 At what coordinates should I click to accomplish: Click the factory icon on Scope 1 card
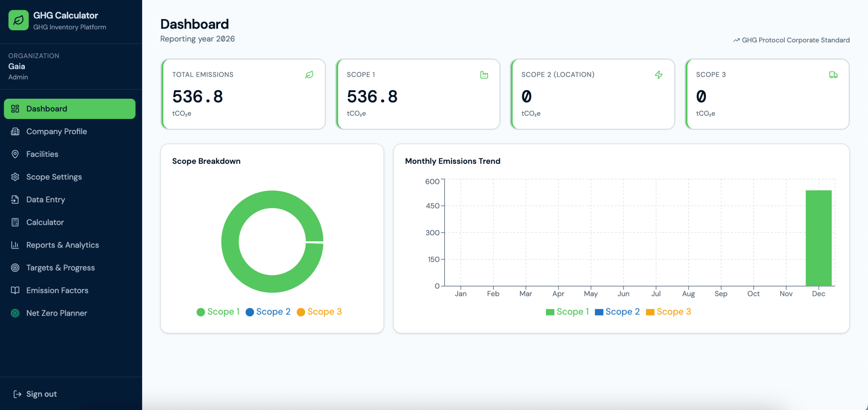tap(484, 75)
